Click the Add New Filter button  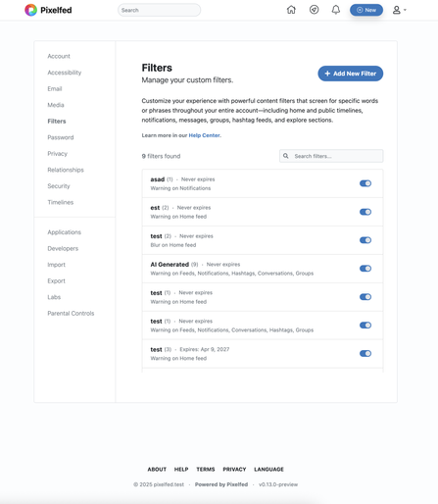click(x=351, y=74)
